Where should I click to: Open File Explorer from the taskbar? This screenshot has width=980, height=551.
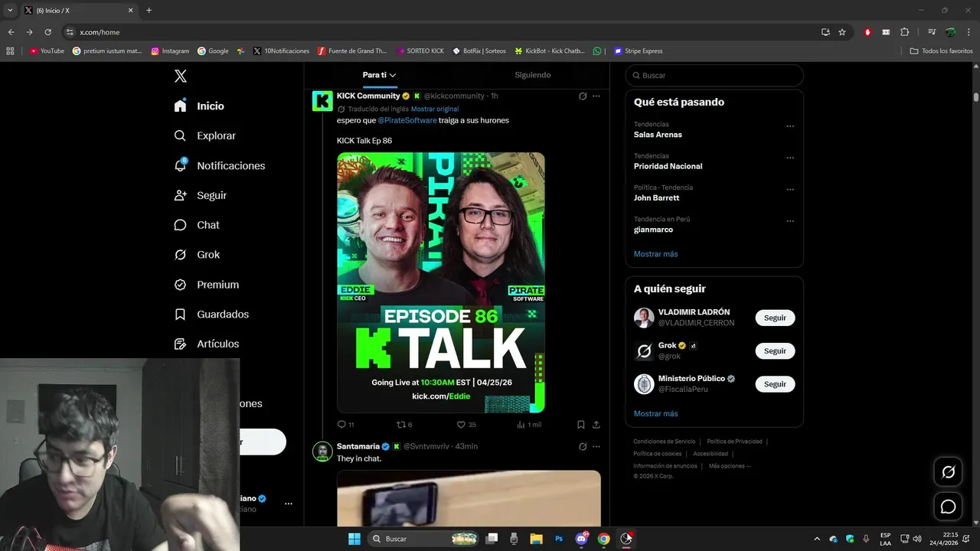(536, 539)
